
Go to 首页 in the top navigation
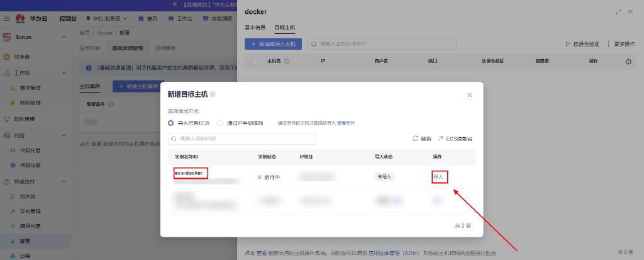148,18
